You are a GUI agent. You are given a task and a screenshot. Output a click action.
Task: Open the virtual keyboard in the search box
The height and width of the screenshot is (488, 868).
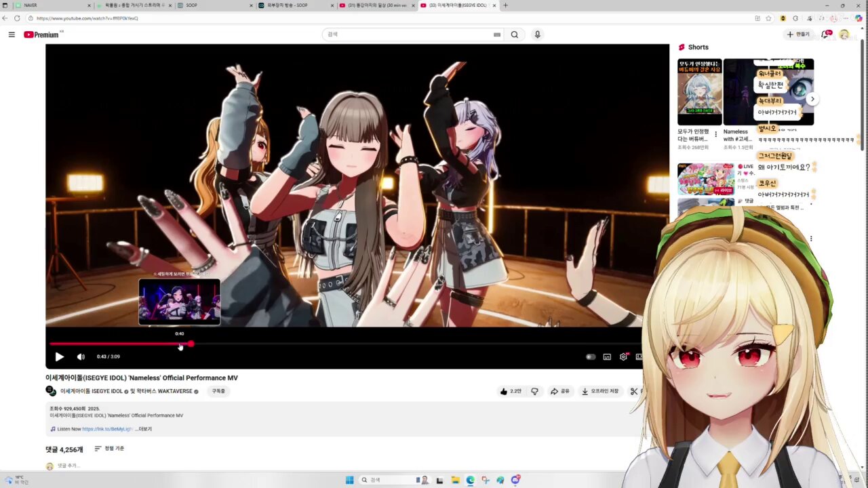coord(497,35)
